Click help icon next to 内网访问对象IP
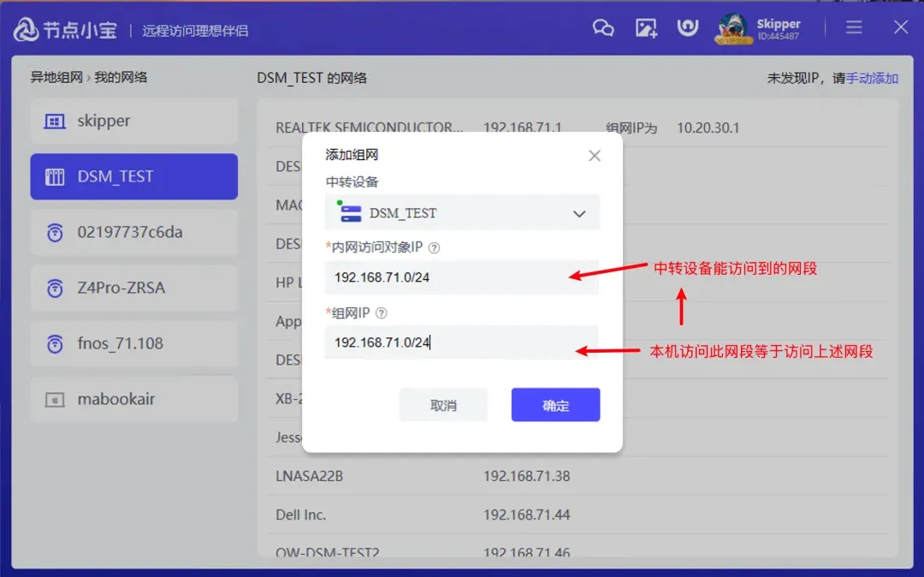This screenshot has width=924, height=577. [434, 248]
